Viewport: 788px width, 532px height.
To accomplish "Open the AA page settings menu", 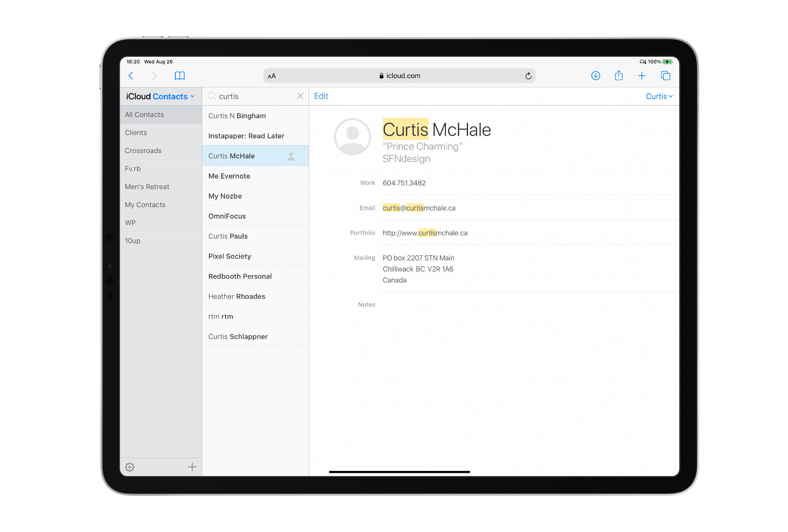I will pyautogui.click(x=271, y=75).
